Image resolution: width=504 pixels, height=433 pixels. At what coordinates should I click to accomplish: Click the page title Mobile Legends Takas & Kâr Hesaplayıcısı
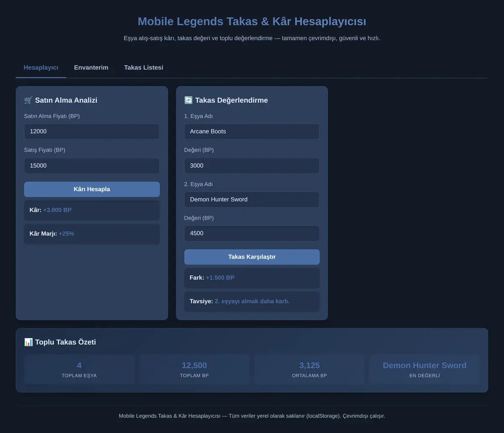pyautogui.click(x=252, y=21)
